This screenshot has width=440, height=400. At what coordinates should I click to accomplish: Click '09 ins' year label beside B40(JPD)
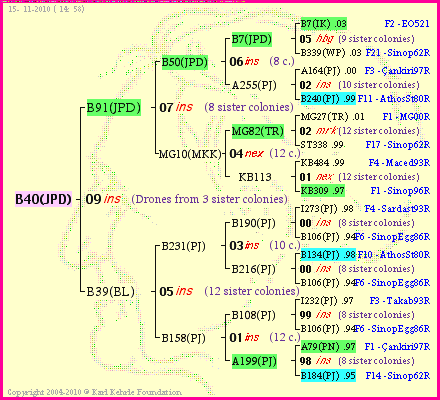(103, 199)
